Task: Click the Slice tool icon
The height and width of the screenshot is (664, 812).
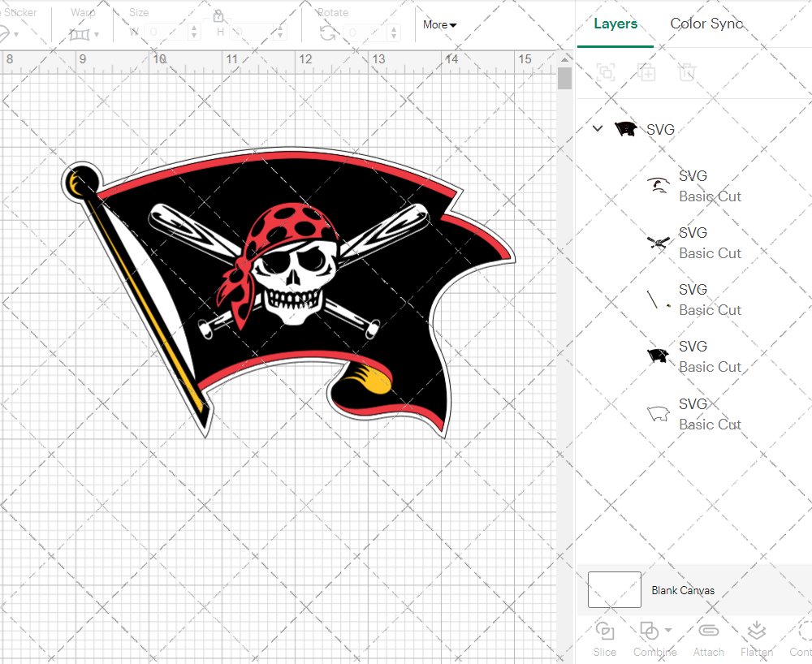Action: (x=604, y=632)
